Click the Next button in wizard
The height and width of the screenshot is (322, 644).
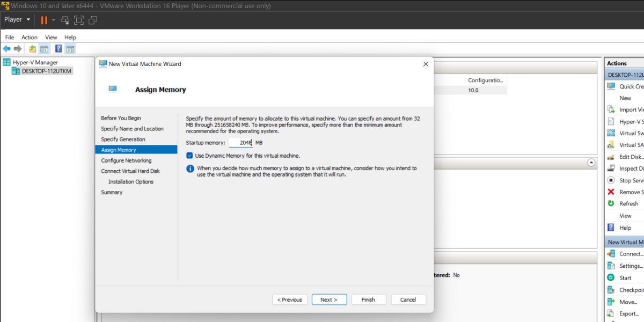coord(329,299)
